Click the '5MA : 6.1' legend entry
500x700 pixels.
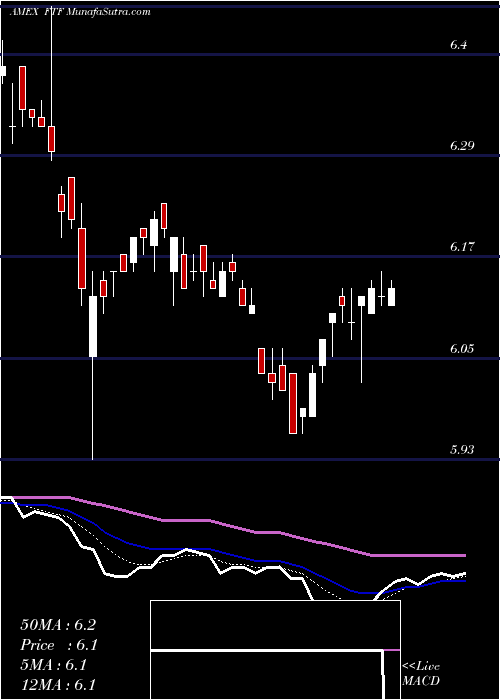point(54,665)
